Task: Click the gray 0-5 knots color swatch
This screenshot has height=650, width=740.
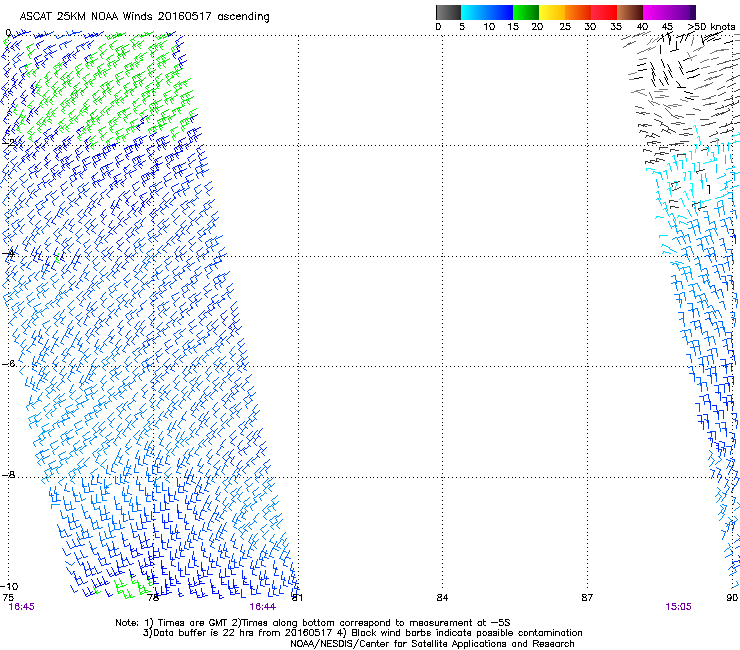Action: coord(448,12)
